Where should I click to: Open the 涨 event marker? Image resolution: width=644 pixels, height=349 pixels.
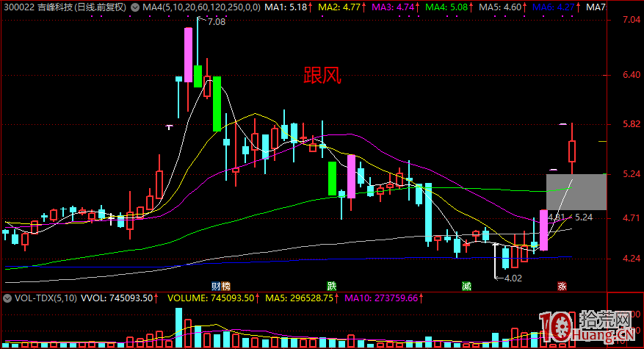(x=562, y=286)
